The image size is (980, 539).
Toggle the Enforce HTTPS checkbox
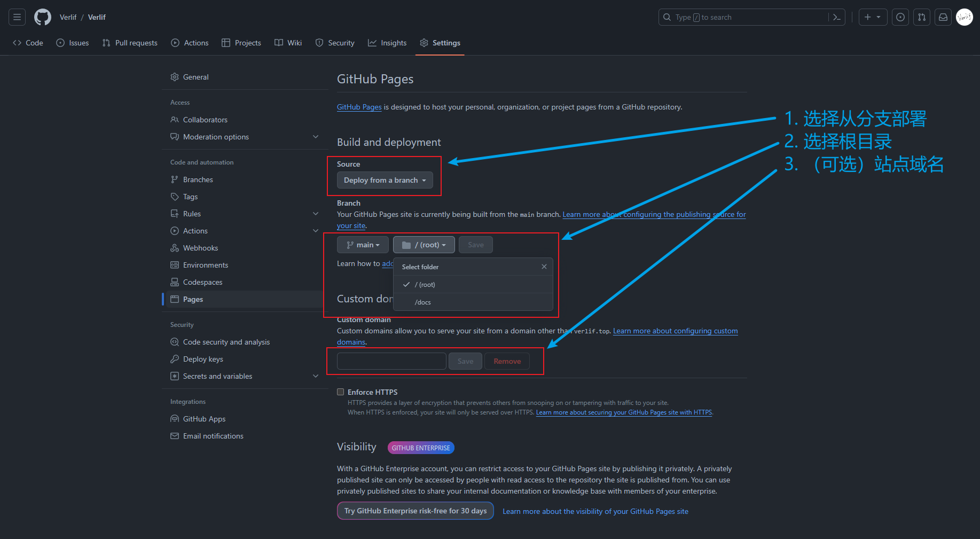340,392
